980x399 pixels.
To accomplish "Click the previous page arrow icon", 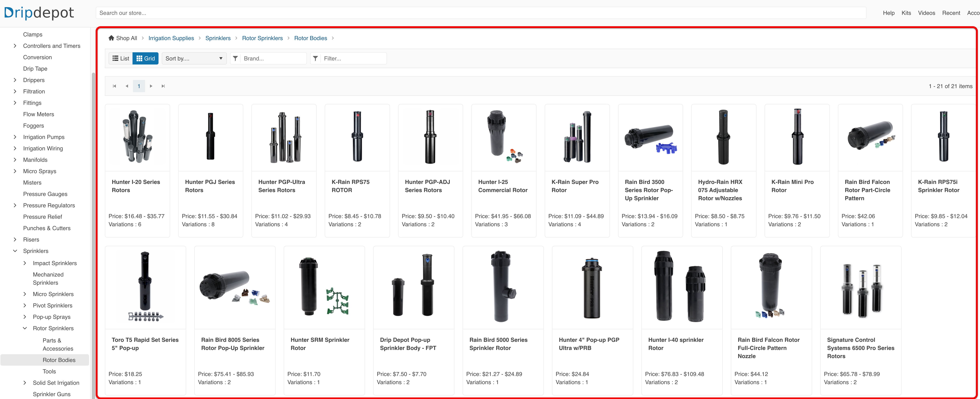I will tap(127, 86).
